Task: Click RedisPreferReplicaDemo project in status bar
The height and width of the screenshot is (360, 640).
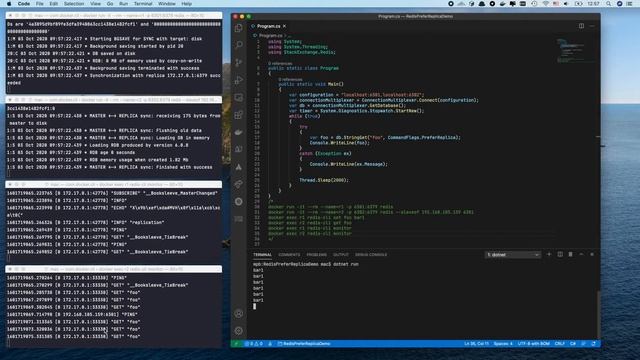Action: pyautogui.click(x=304, y=344)
